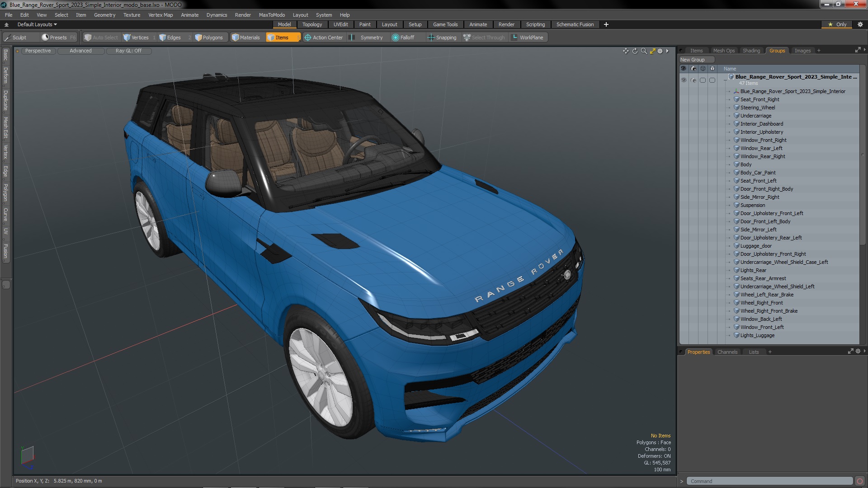Image resolution: width=868 pixels, height=488 pixels.
Task: Open the Deform vertical sidebar tab
Action: [6, 75]
